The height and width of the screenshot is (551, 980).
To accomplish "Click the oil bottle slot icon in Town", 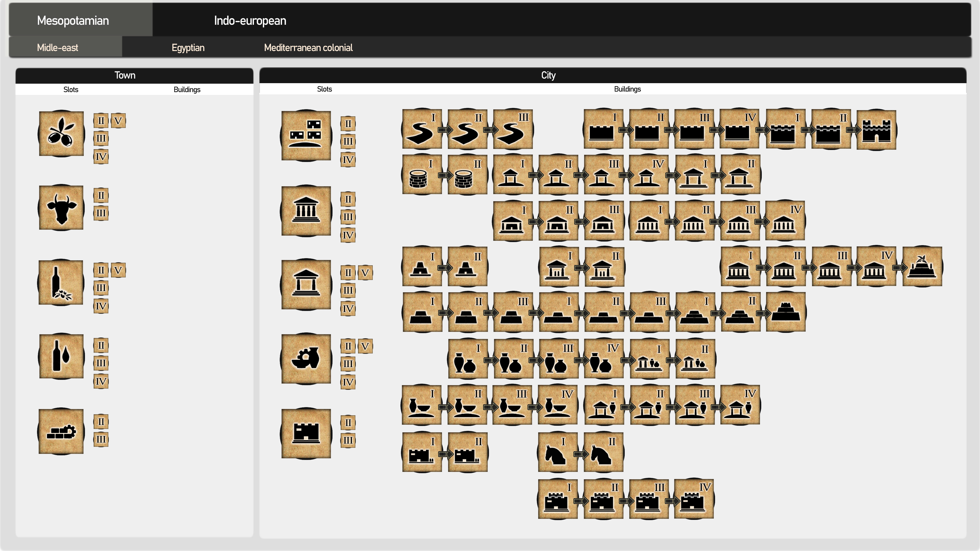I will [x=61, y=356].
